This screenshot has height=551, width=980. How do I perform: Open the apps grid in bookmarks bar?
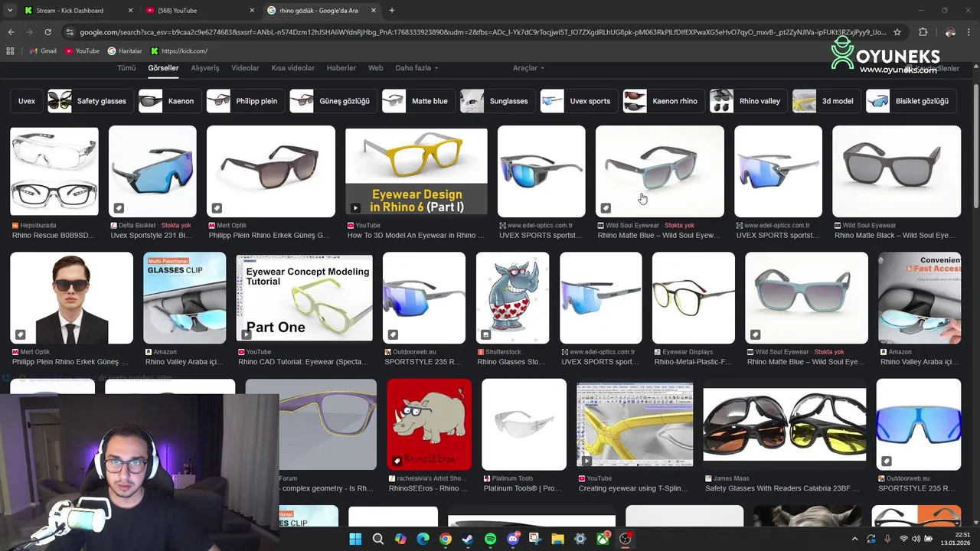[10, 51]
